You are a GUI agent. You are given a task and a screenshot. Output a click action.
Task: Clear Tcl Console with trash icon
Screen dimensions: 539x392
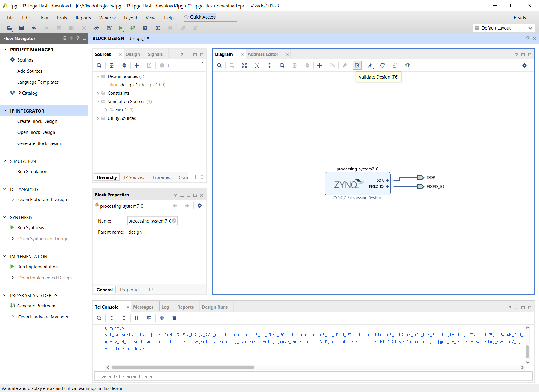click(x=174, y=318)
